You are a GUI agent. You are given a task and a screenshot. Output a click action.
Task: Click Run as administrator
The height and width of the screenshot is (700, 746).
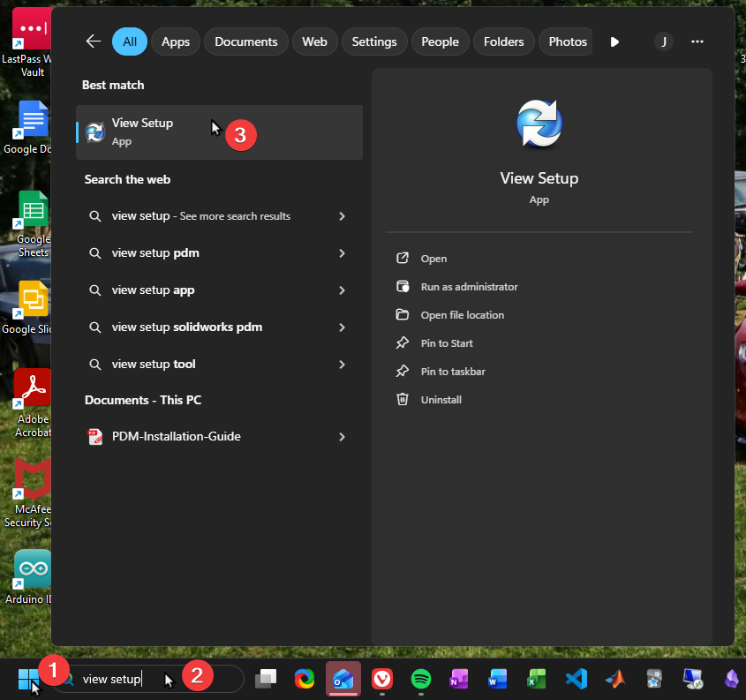(469, 287)
